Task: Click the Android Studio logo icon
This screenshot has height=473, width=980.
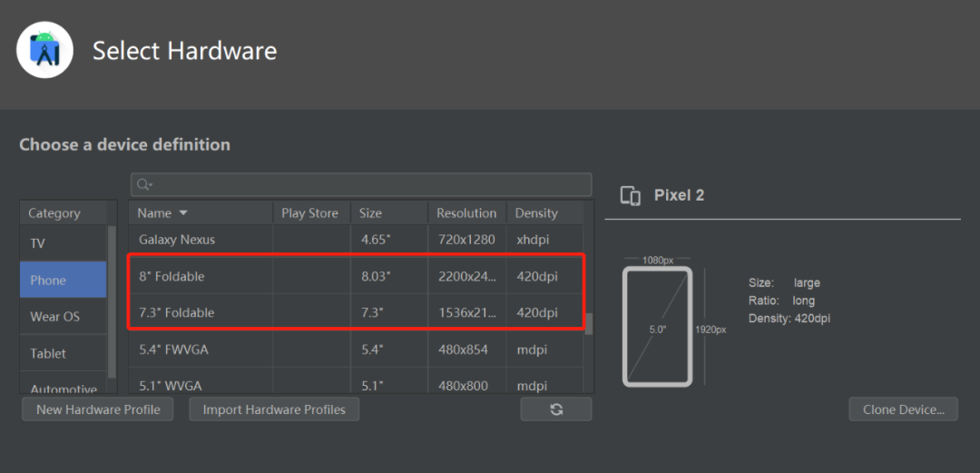Action: pos(44,50)
